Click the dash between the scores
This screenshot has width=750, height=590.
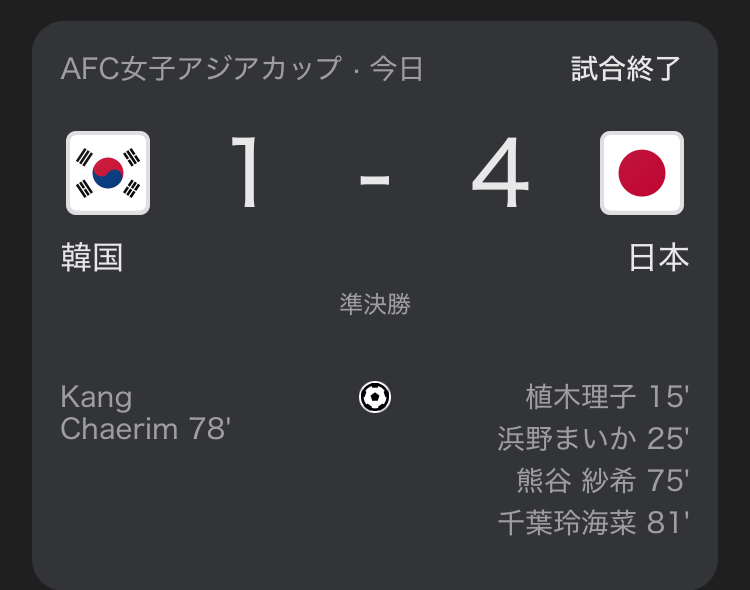(374, 180)
